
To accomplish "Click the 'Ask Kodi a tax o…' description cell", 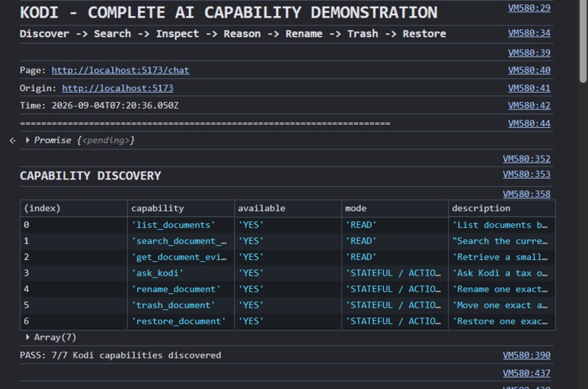I will tap(502, 273).
